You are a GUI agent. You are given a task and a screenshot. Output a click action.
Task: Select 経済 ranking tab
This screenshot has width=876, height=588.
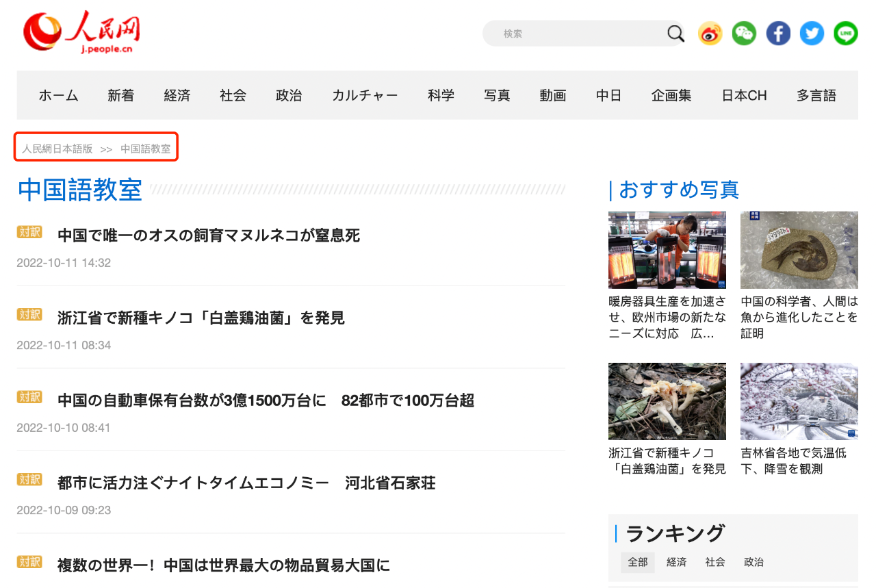[676, 562]
